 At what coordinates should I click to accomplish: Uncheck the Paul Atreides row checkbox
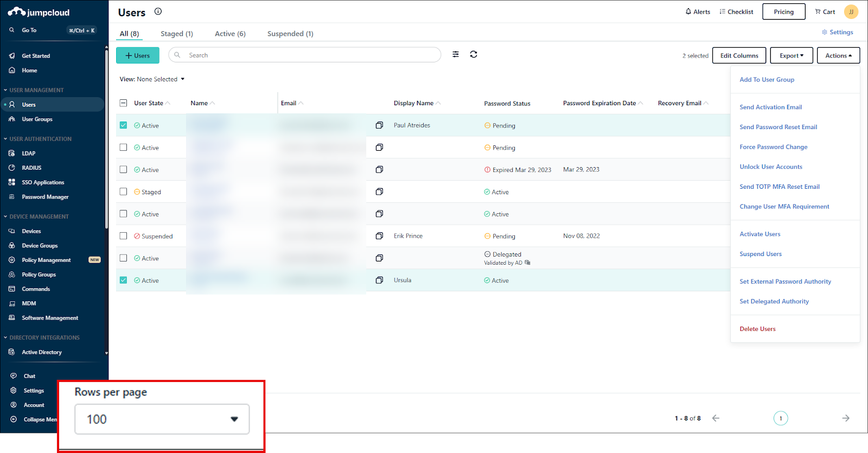[x=123, y=125]
